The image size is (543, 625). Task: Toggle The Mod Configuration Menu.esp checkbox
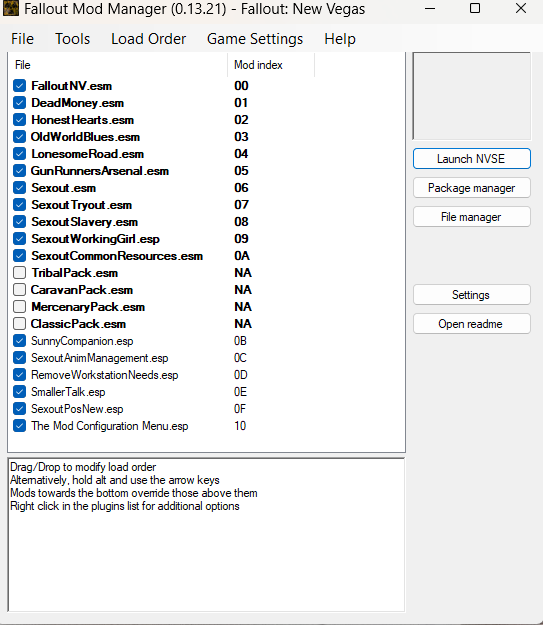pyautogui.click(x=20, y=426)
